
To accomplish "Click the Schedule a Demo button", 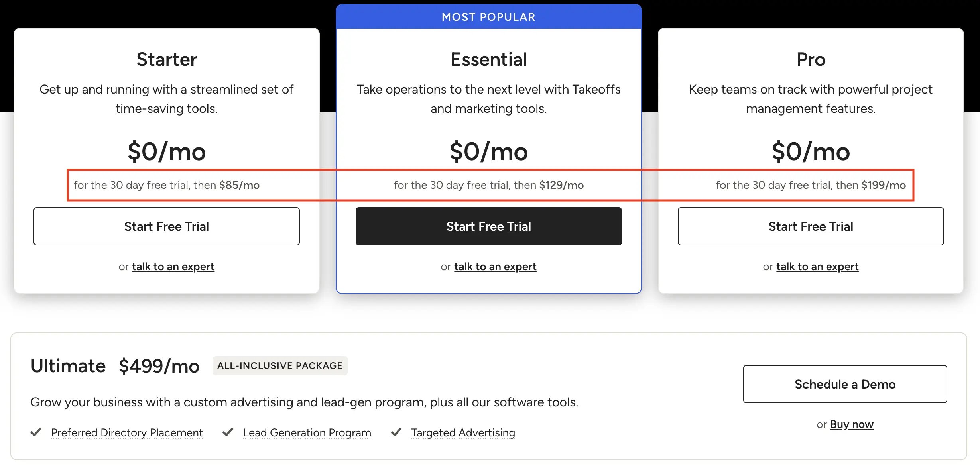I will [x=845, y=384].
